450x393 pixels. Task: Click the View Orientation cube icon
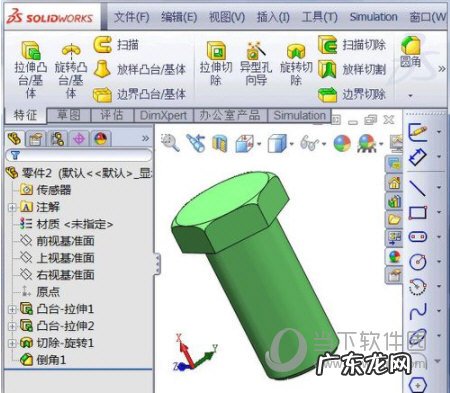(245, 144)
